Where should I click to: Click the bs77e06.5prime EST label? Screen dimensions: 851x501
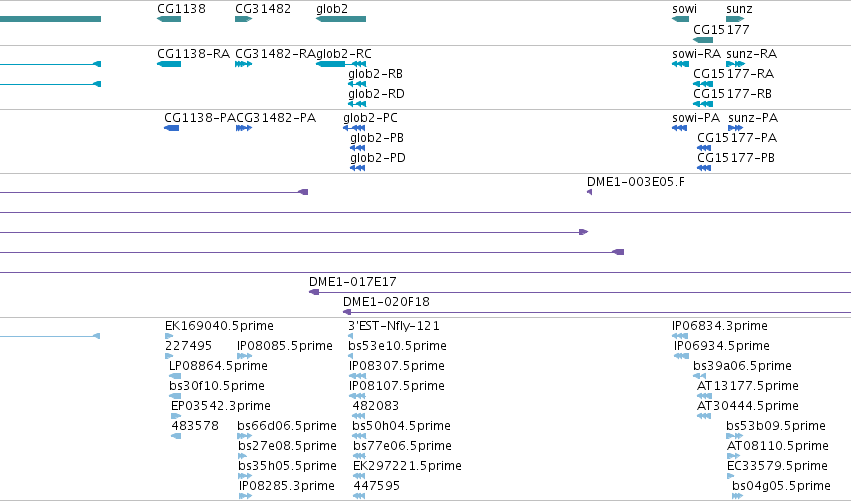tap(403, 446)
